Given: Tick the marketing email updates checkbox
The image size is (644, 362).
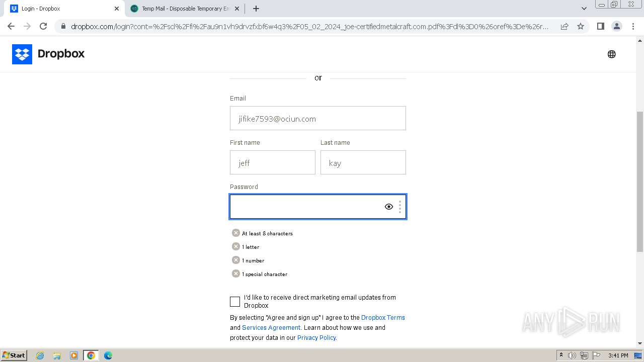Looking at the screenshot, I should [235, 302].
